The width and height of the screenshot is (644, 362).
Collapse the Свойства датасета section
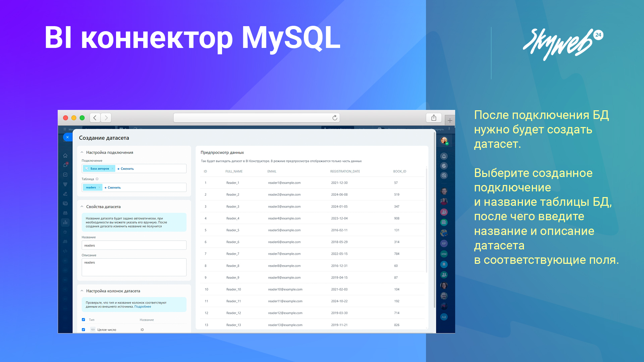pyautogui.click(x=82, y=207)
